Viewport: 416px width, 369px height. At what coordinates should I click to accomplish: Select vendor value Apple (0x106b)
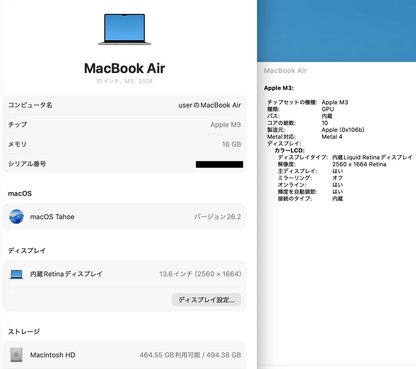tap(343, 130)
